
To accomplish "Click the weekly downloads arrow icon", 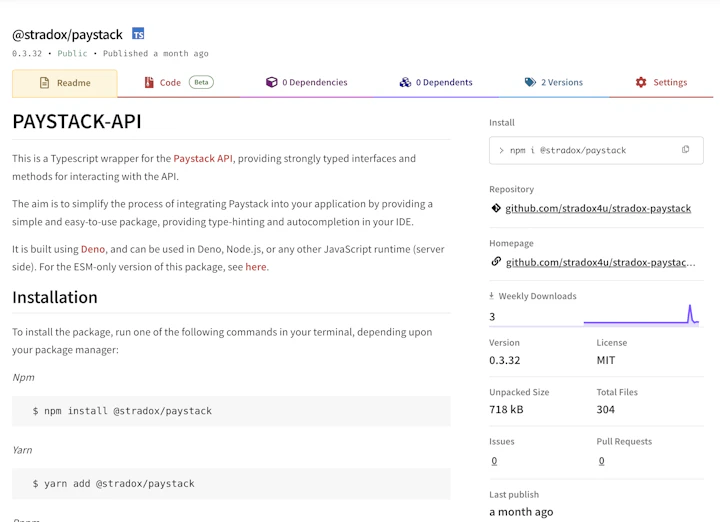I will tap(492, 296).
